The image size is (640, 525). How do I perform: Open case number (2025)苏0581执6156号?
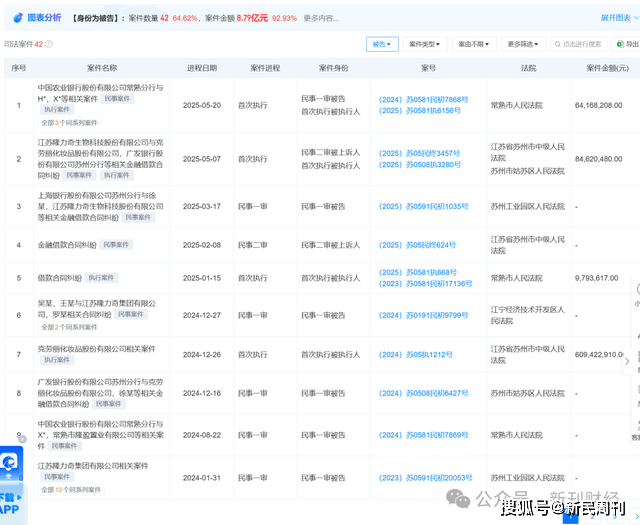coord(420,111)
